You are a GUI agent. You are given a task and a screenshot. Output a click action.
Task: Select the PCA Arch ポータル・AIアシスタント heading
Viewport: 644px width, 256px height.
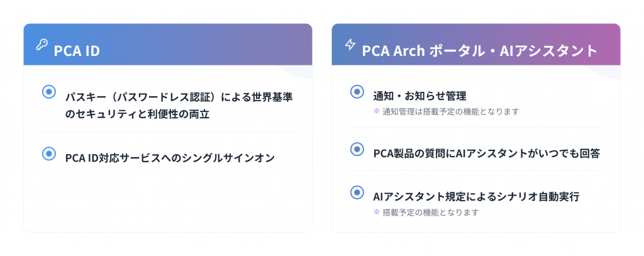(x=479, y=51)
